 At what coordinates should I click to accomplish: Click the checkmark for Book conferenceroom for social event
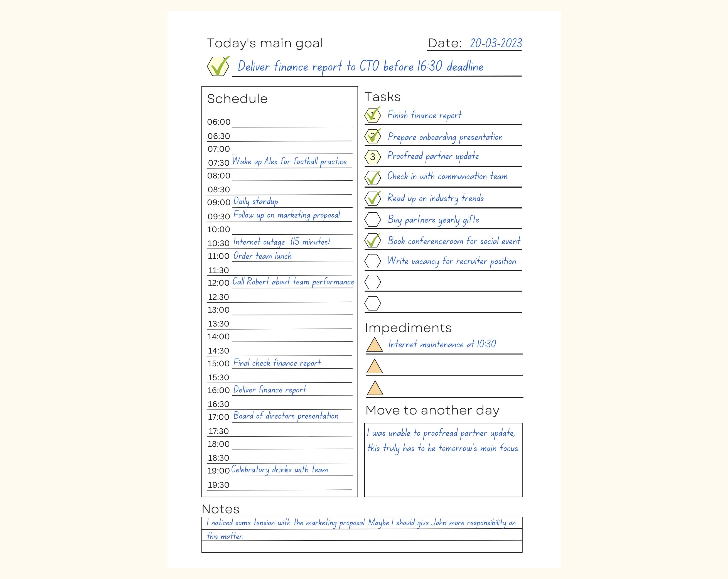372,241
